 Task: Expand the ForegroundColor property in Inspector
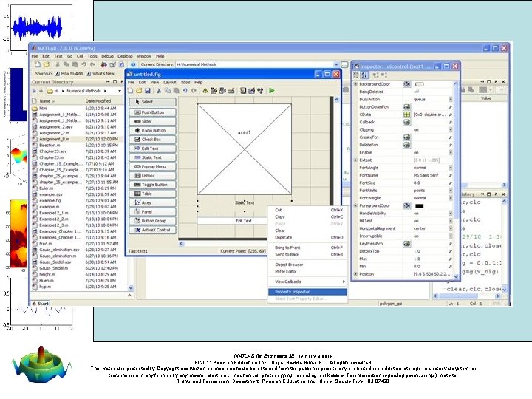tap(355, 205)
